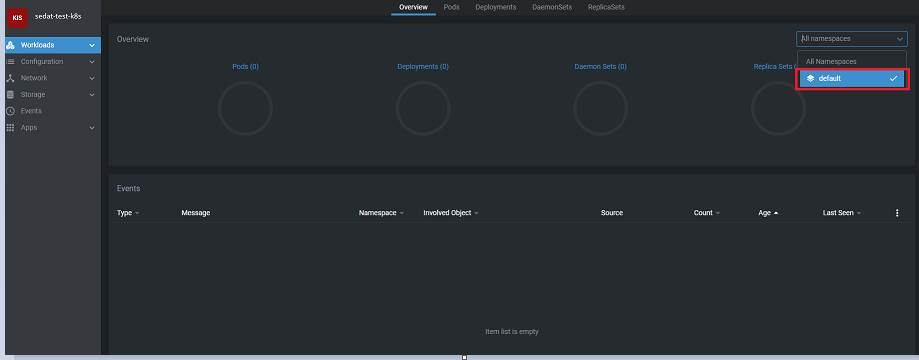The width and height of the screenshot is (919, 360).
Task: Expand the Apps section chevron
Action: pos(92,127)
